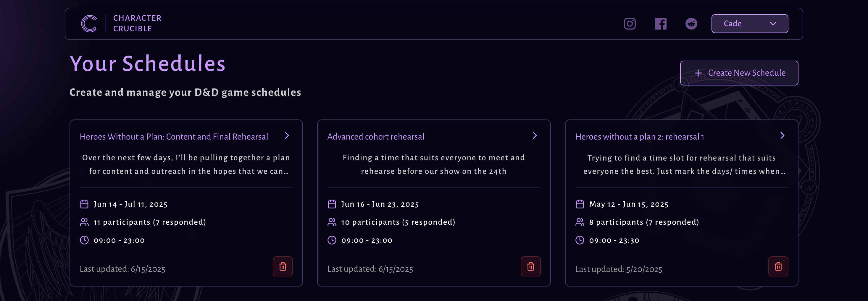Expand the Advanced cohort rehearsal schedule details

(535, 136)
